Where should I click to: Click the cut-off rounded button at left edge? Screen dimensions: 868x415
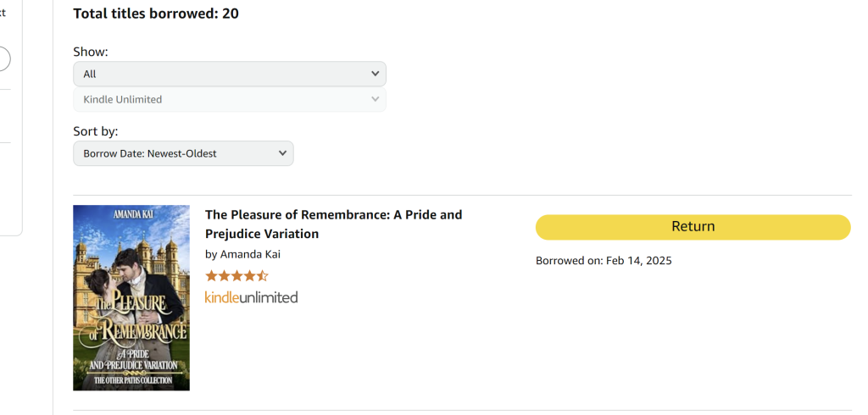4,59
